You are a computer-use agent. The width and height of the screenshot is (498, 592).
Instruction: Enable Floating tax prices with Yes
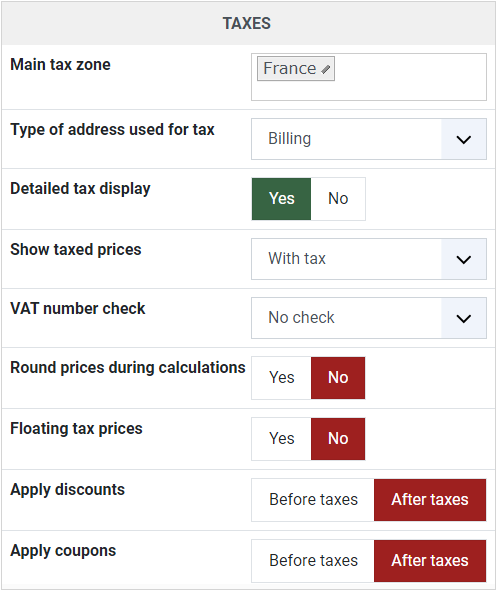coord(281,439)
